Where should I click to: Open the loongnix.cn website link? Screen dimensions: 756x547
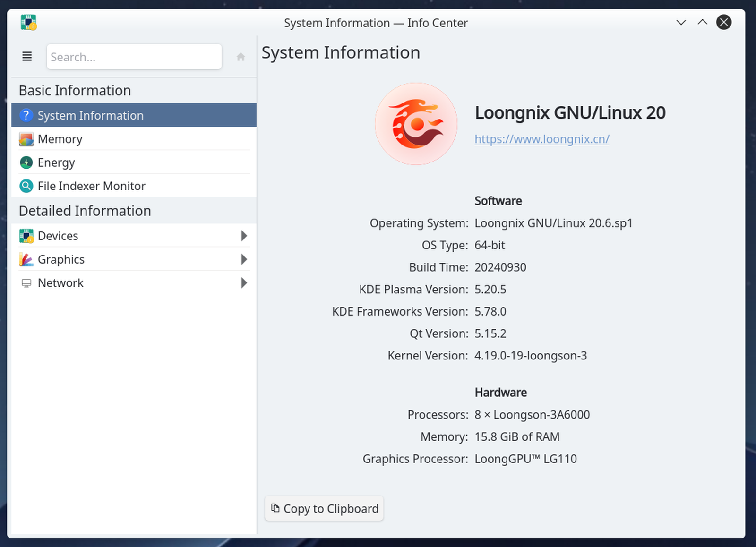coord(541,139)
